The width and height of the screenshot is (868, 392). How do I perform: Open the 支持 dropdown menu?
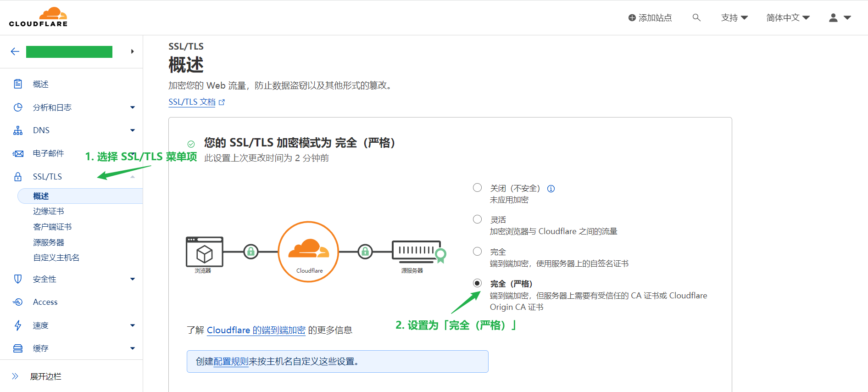click(734, 17)
